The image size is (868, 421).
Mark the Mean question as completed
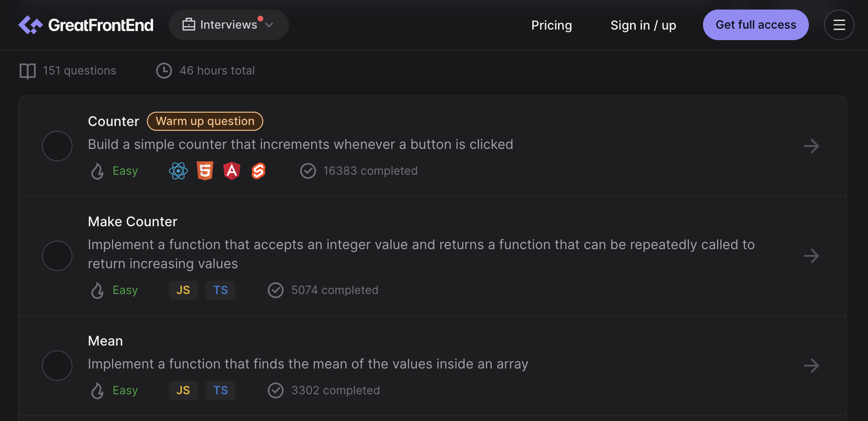click(x=57, y=366)
